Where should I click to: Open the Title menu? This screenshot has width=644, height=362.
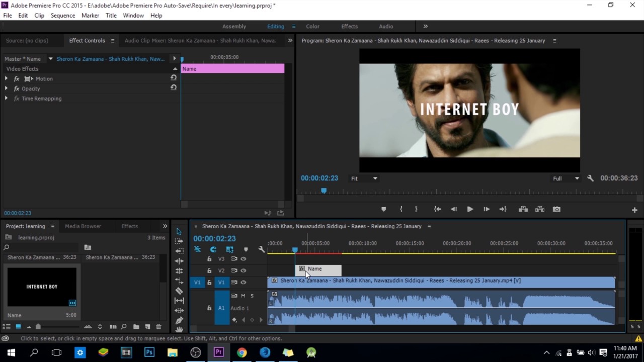pyautogui.click(x=111, y=16)
